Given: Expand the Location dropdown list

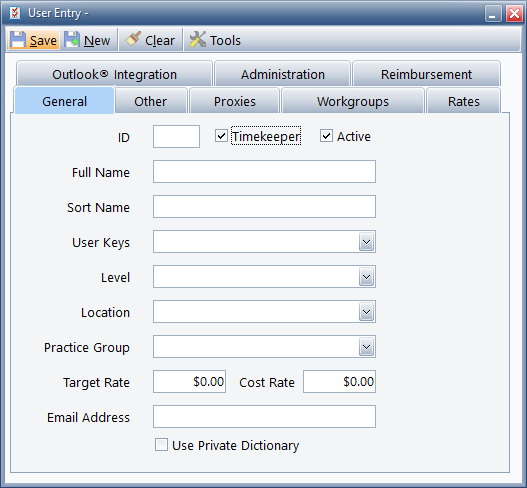Looking at the screenshot, I should pyautogui.click(x=366, y=312).
